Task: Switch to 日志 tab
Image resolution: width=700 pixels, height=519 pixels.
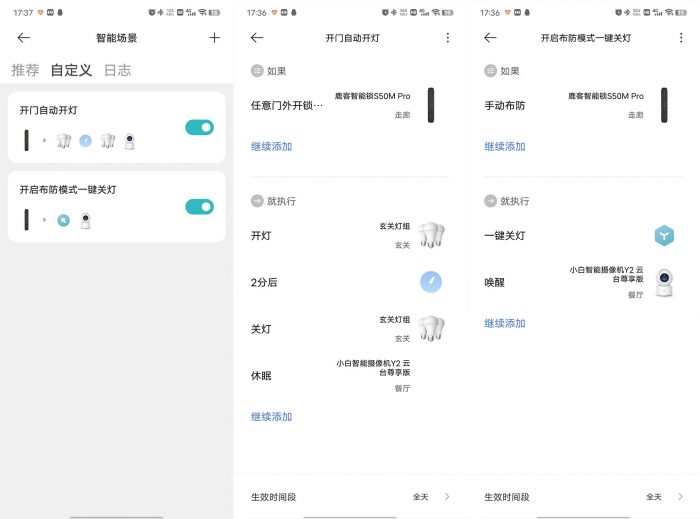Action: coord(117,70)
